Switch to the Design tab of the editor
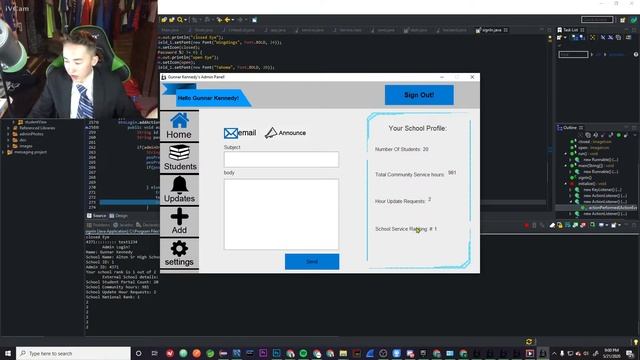This screenshot has width=640, height=360. pyautogui.click(x=118, y=216)
